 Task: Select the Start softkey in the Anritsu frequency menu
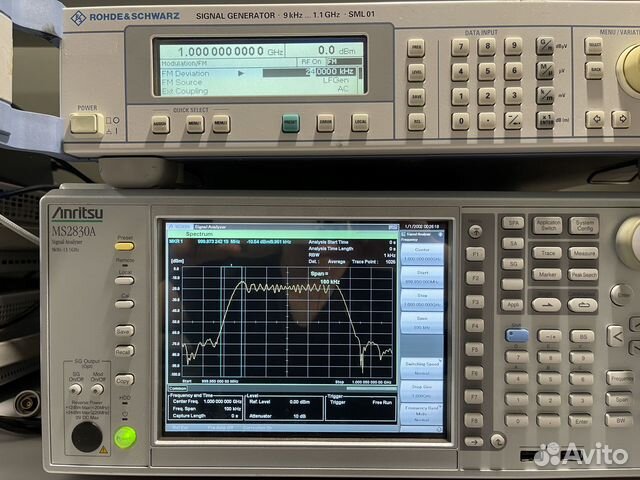coord(422,277)
